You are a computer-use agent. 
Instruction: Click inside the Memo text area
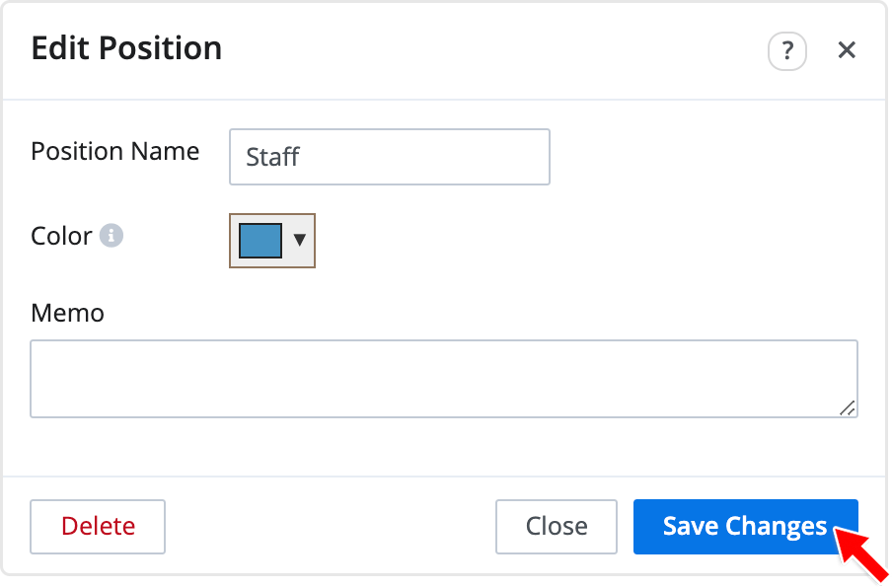click(444, 379)
